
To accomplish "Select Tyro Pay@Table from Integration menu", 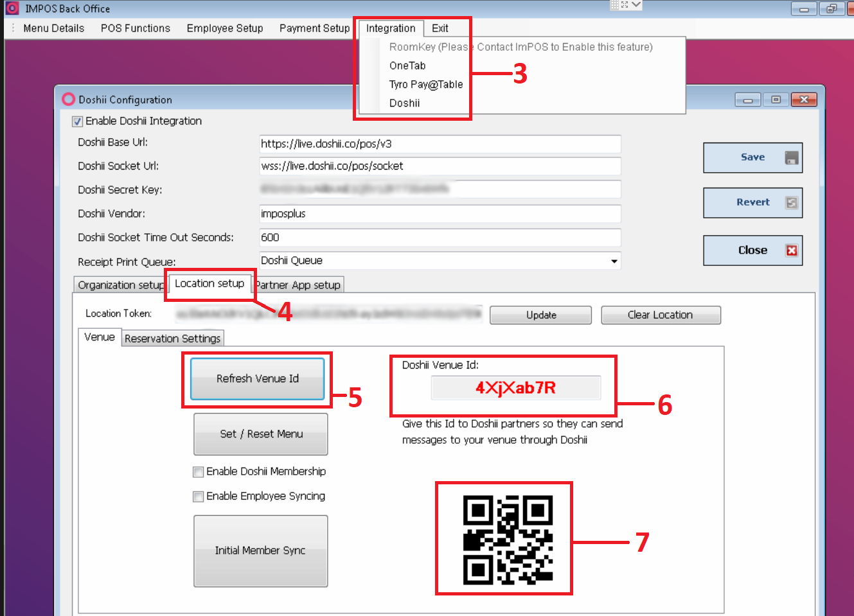I will [x=426, y=84].
